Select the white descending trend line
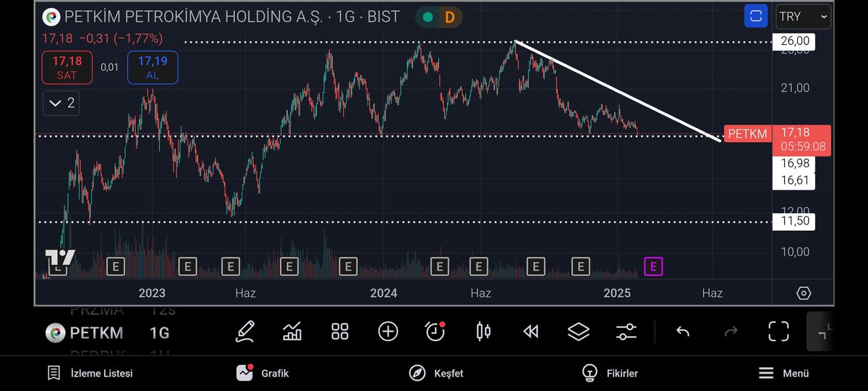This screenshot has height=391, width=868. (617, 91)
